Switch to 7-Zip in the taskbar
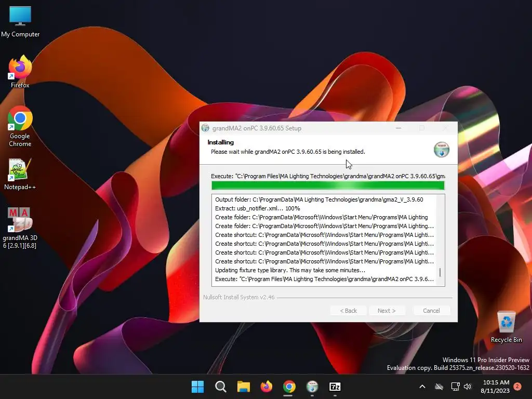This screenshot has height=399, width=532. 335,387
